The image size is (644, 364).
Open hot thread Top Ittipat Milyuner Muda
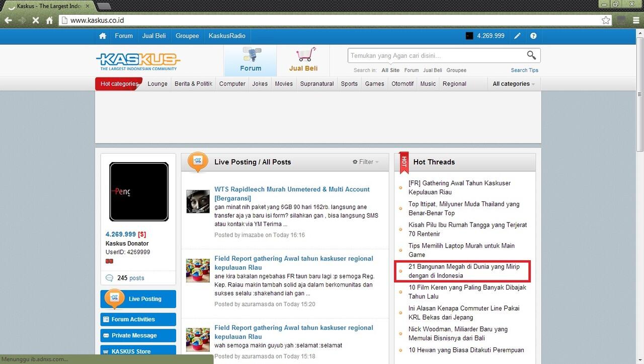tap(464, 208)
